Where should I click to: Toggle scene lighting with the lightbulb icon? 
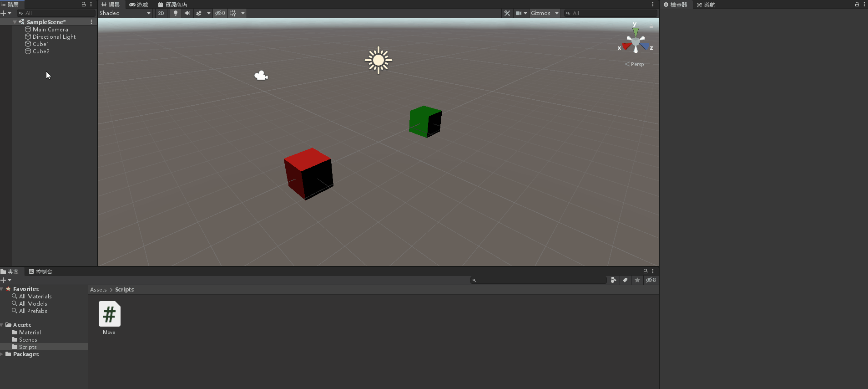coord(176,13)
